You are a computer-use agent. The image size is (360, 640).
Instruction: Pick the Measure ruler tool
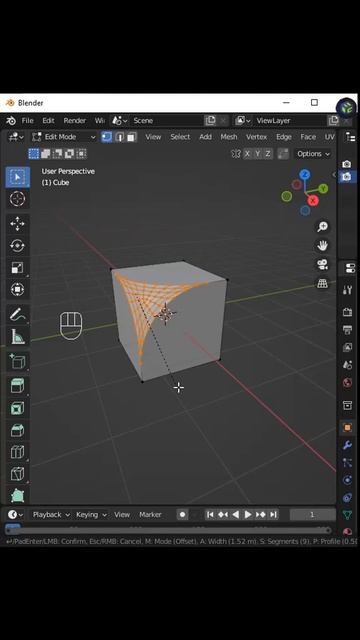pyautogui.click(x=17, y=337)
